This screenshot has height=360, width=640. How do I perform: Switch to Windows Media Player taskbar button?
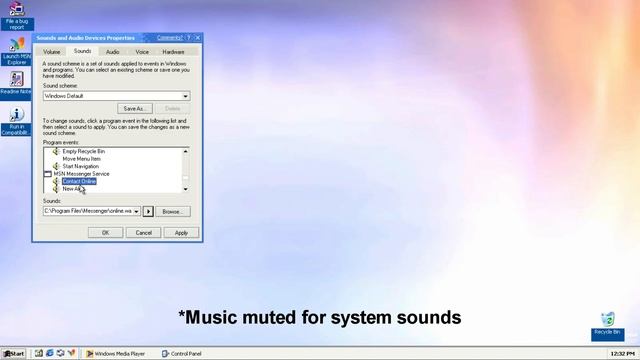(116, 353)
